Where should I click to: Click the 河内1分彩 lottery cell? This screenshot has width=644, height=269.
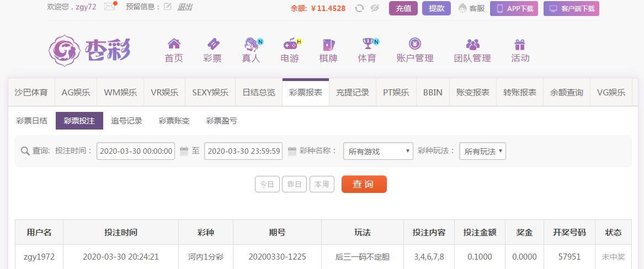[206, 257]
